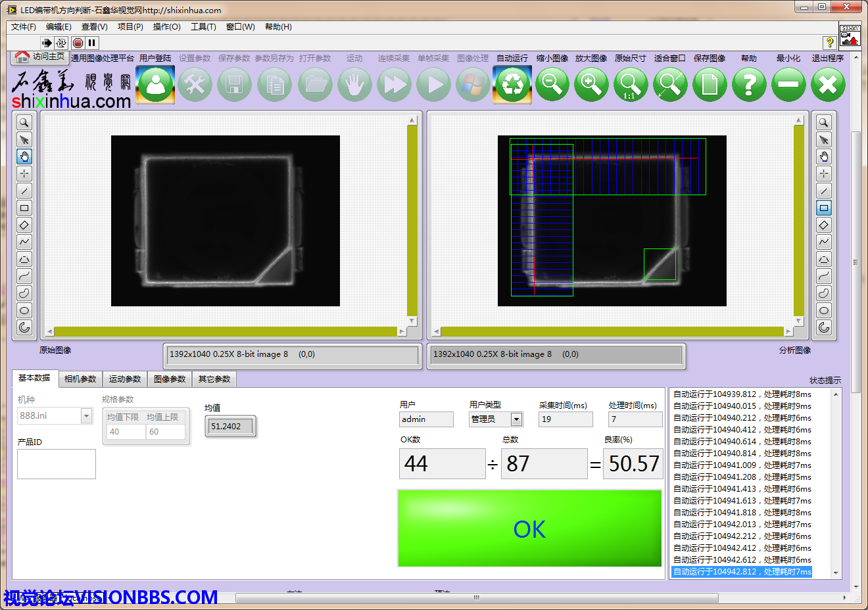
Task: Enable the pan hand tool in right palette
Action: tap(824, 156)
